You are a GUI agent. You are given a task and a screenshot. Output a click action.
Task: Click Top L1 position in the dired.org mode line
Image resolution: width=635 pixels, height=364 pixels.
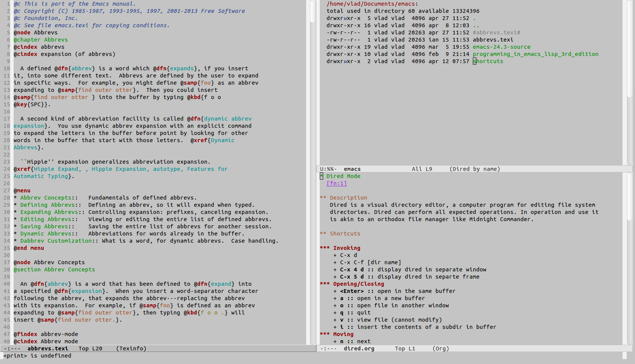point(405,349)
